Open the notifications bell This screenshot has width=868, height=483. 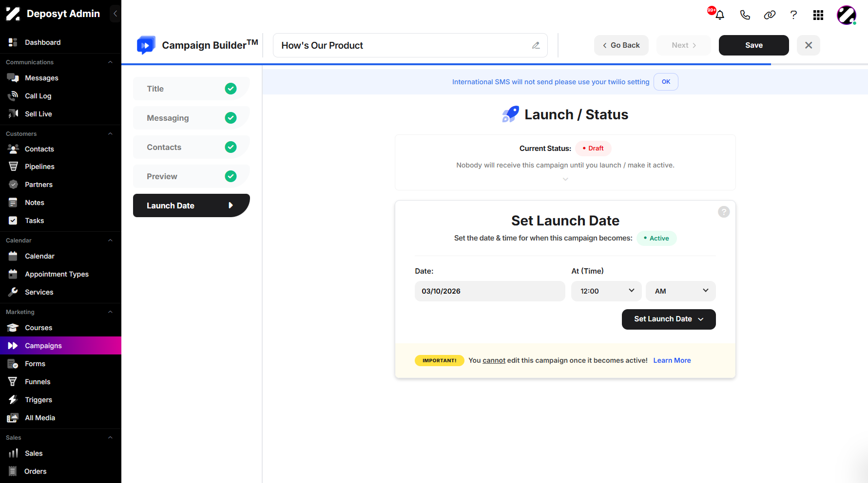point(719,15)
